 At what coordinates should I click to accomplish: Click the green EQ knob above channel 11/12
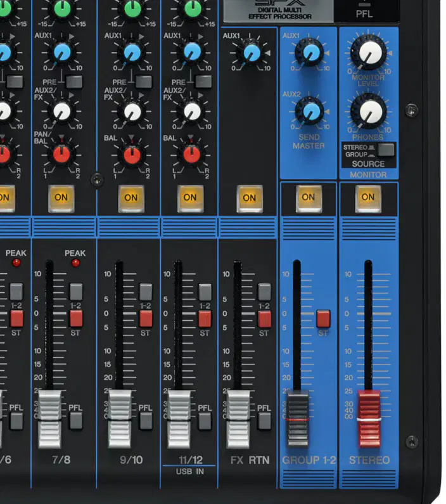pos(193,10)
